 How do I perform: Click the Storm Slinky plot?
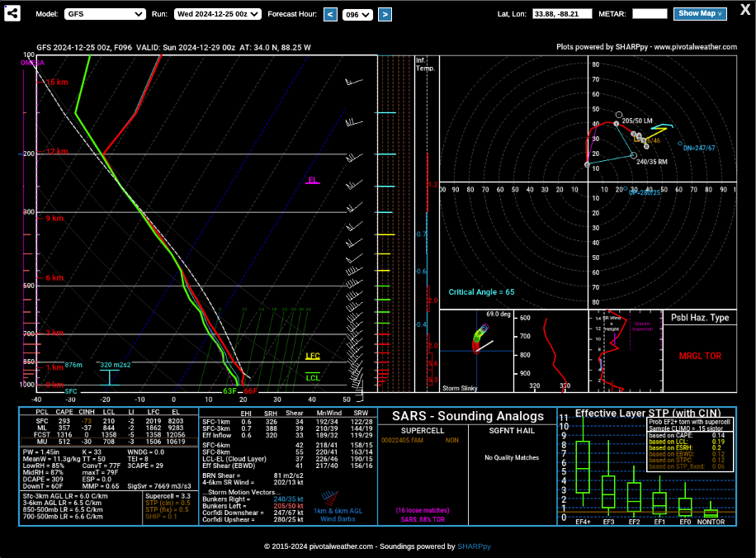pyautogui.click(x=478, y=352)
